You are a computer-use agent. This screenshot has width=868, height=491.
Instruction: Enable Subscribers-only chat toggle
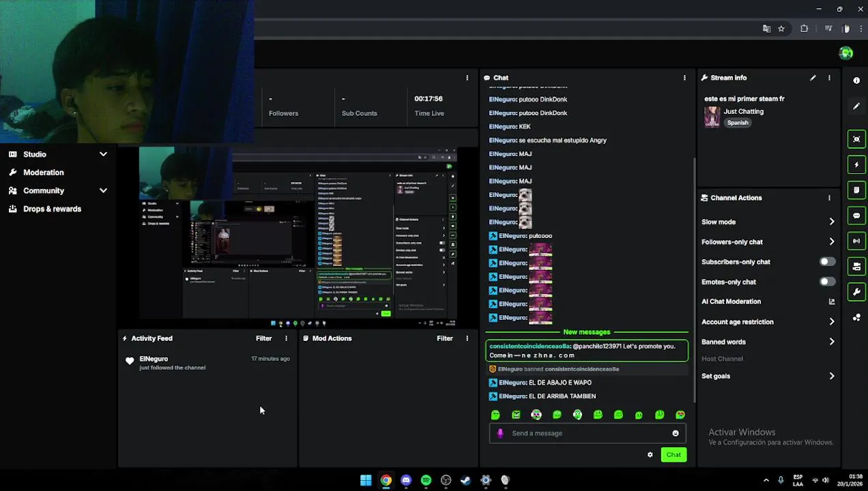(827, 262)
